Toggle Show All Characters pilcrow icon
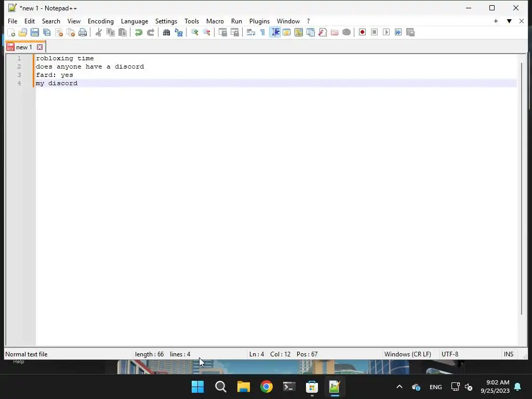 262,32
